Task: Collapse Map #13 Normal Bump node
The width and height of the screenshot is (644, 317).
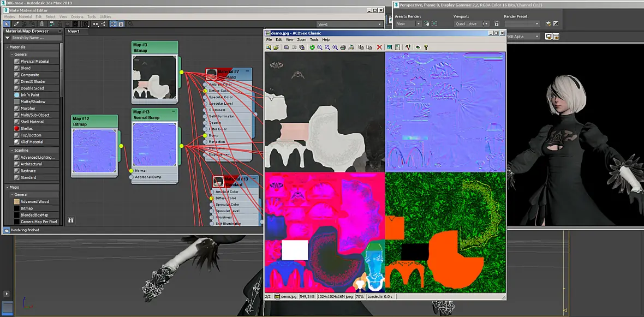Action: pyautogui.click(x=174, y=112)
